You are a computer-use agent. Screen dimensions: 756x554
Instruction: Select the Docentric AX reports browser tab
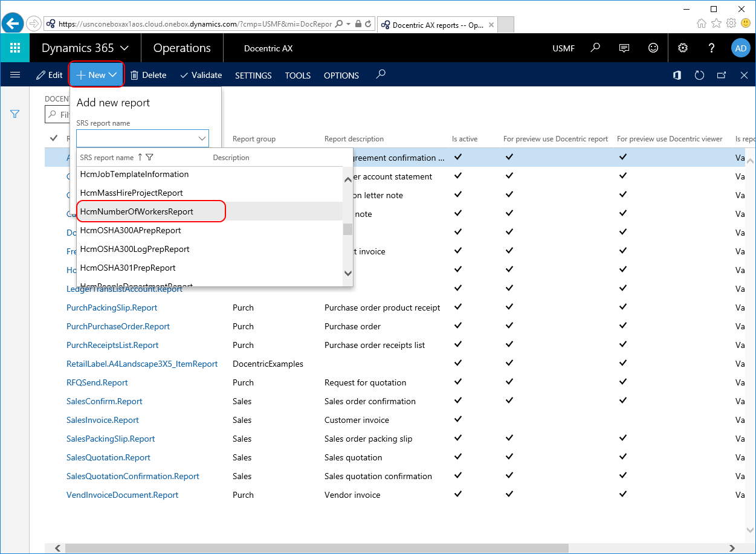pyautogui.click(x=437, y=25)
